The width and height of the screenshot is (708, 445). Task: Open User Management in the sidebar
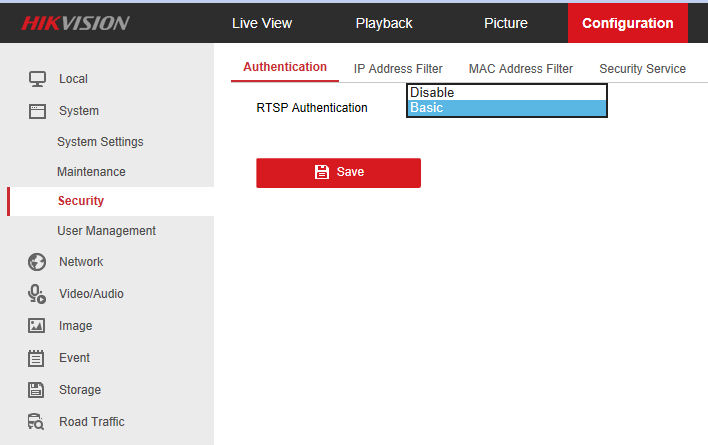click(106, 231)
